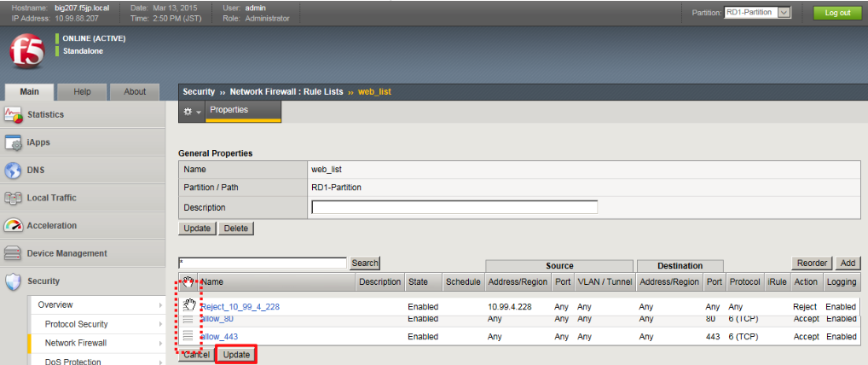This screenshot has height=365, width=868.
Task: Open the allow_443 rule link
Action: (220, 336)
